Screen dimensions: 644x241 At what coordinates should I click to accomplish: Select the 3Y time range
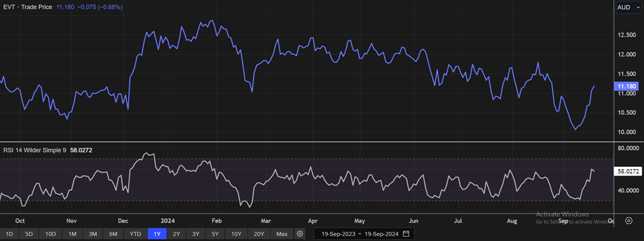(x=196, y=234)
